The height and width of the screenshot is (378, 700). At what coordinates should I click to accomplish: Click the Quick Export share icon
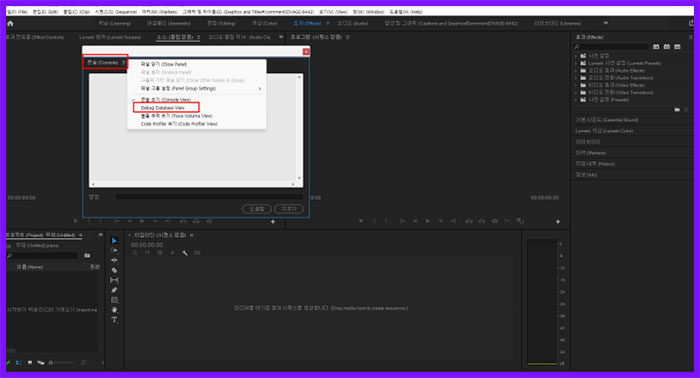pyautogui.click(x=692, y=23)
